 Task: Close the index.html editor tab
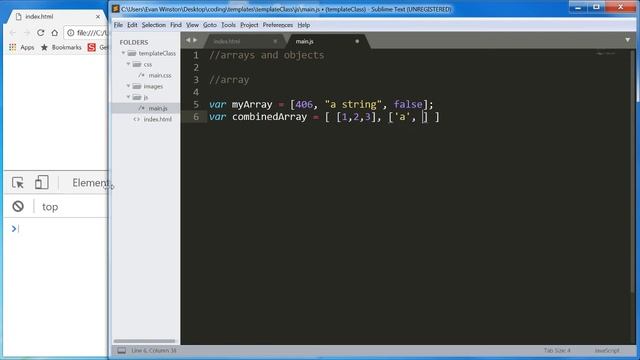click(x=275, y=41)
